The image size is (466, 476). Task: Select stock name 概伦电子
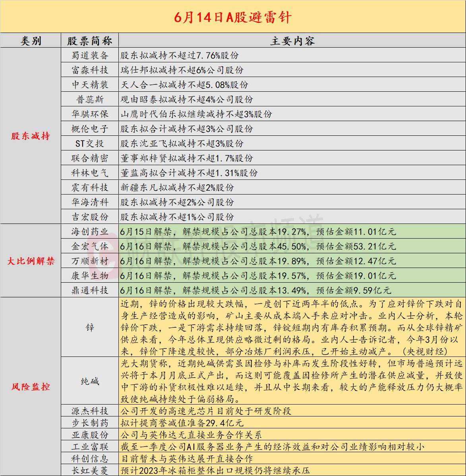90,129
